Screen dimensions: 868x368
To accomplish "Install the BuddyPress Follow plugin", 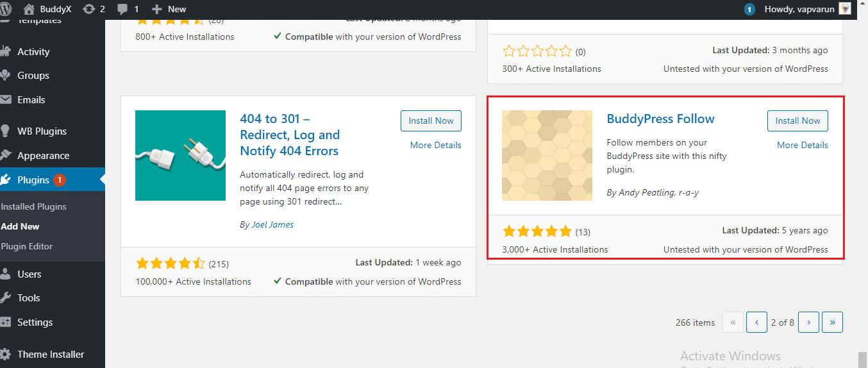I will (x=797, y=121).
